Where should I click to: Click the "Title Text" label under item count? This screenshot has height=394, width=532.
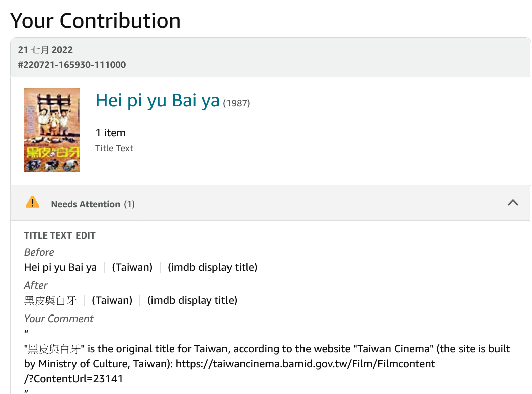(114, 148)
